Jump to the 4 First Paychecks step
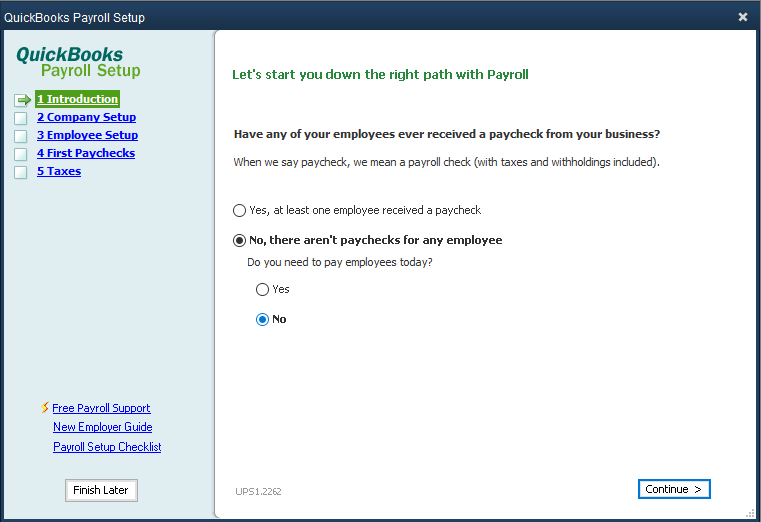Screen dimensions: 761x522 tap(86, 153)
